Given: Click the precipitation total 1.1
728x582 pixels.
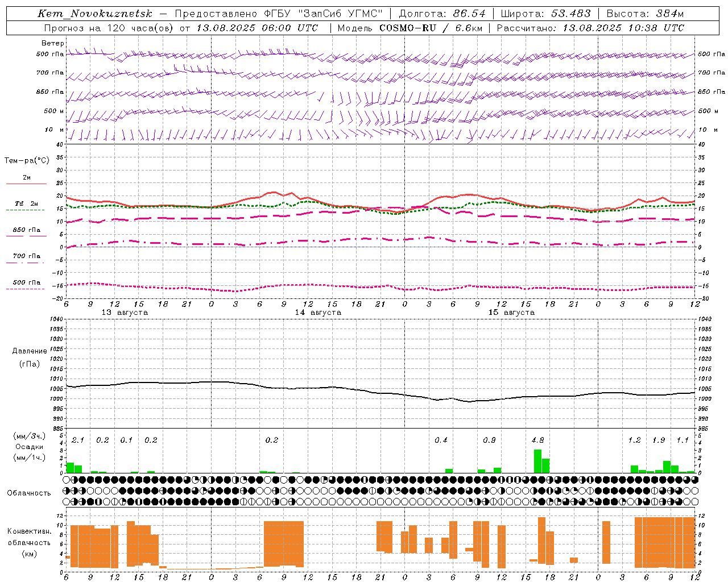Looking at the screenshot, I should pos(682,440).
